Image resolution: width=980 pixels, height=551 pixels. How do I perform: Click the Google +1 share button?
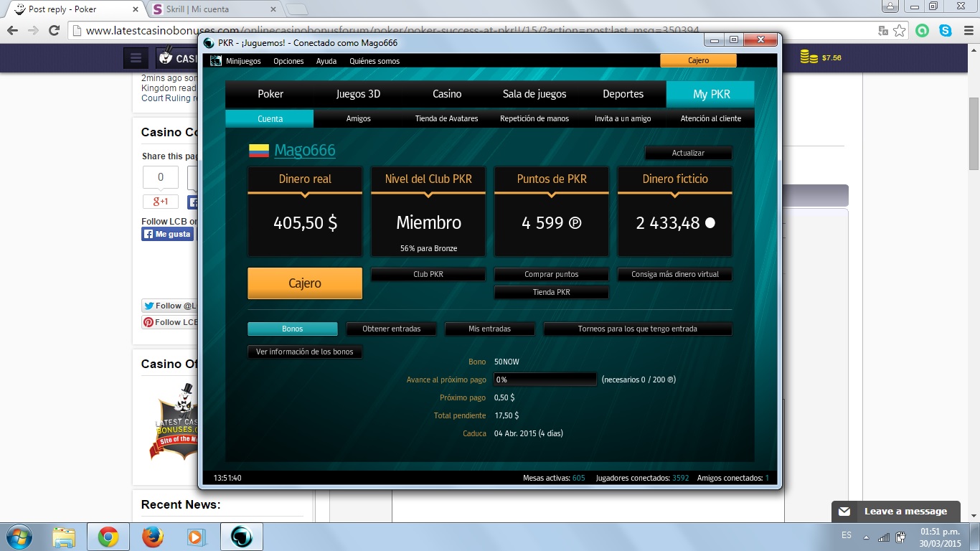click(161, 202)
